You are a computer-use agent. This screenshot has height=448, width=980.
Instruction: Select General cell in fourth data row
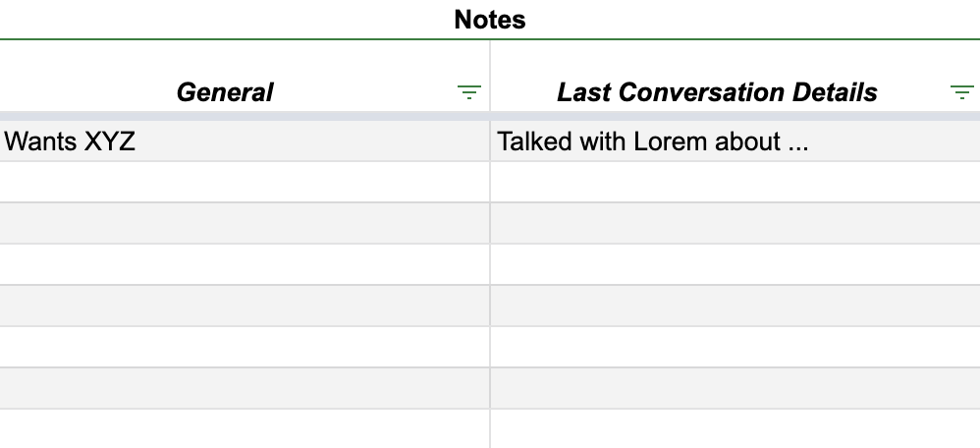tap(245, 265)
